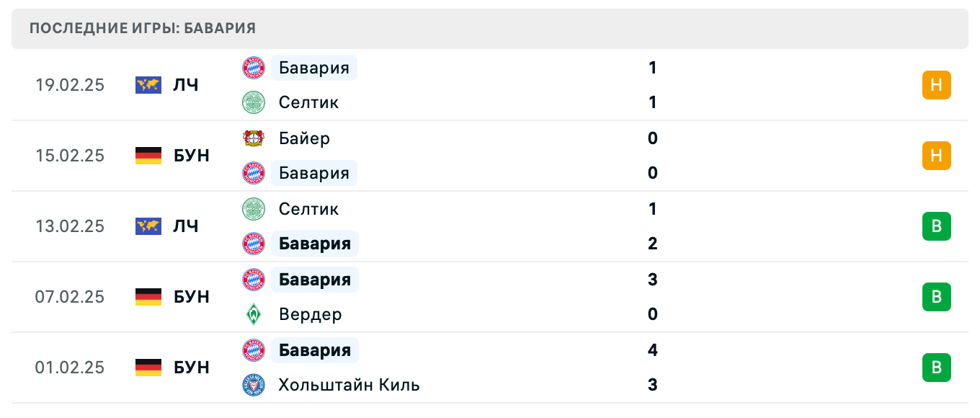
Task: Click the Bayer Leverkusen club crest
Action: 254,138
